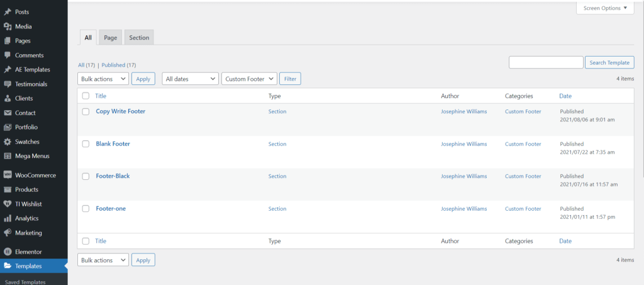Open the Footer-Black template link
This screenshot has width=644, height=285.
(113, 176)
